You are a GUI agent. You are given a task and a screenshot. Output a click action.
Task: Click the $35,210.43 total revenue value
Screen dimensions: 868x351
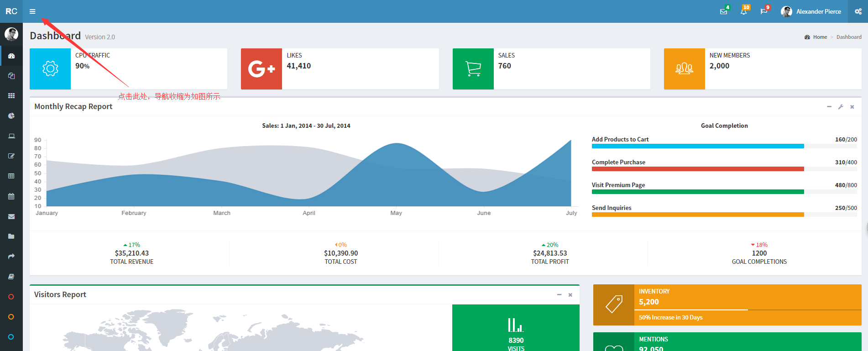[132, 253]
